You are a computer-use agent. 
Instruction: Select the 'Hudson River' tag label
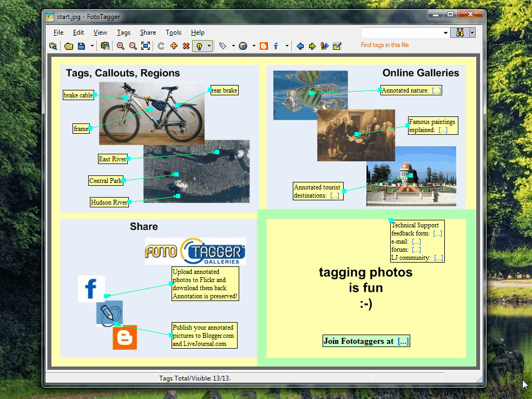click(x=109, y=202)
